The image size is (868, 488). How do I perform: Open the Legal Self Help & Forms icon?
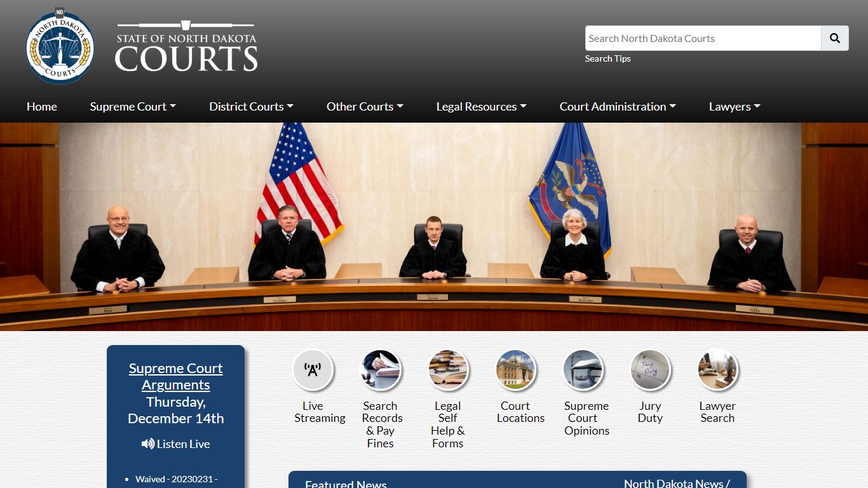[x=448, y=370]
